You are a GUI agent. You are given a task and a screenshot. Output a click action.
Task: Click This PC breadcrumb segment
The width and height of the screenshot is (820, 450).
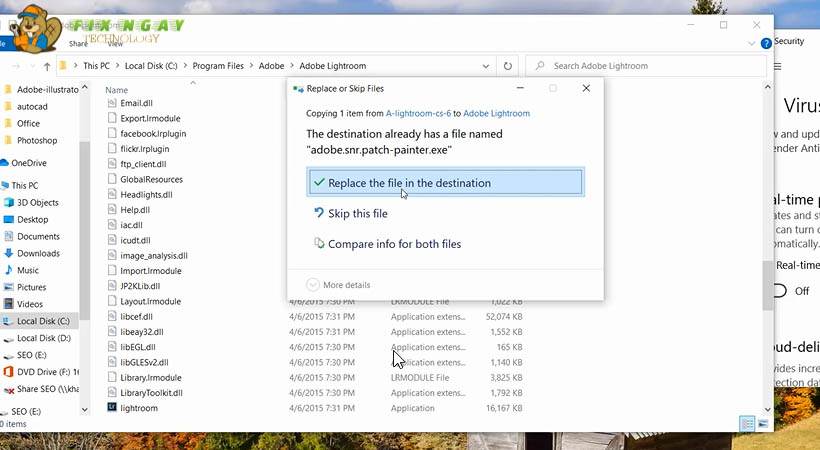(x=97, y=66)
